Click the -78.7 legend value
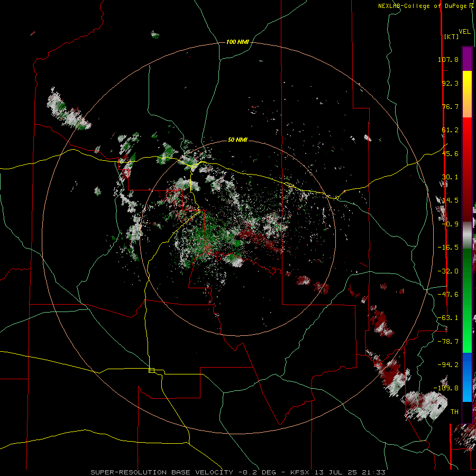Viewport: 476px width, 476px height. [448, 342]
